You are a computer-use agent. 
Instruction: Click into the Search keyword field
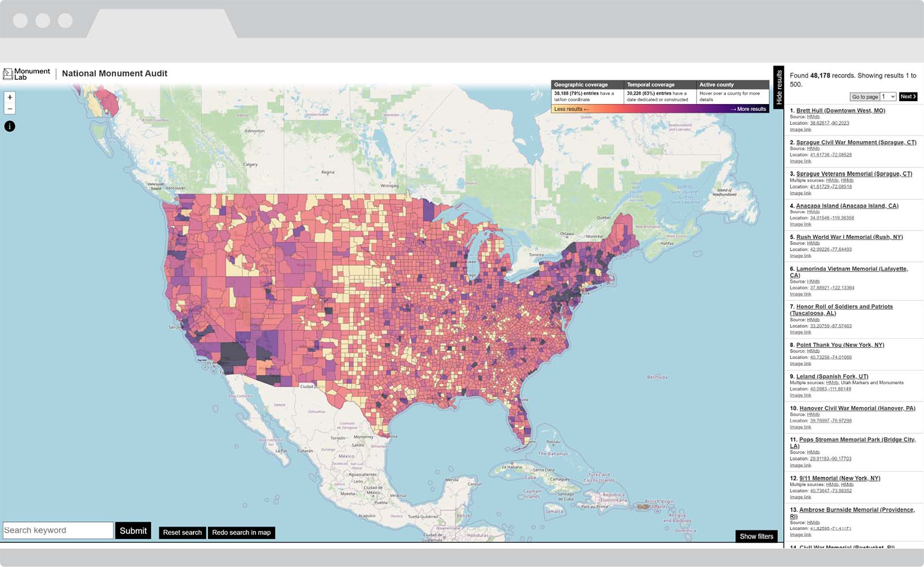[x=58, y=530]
